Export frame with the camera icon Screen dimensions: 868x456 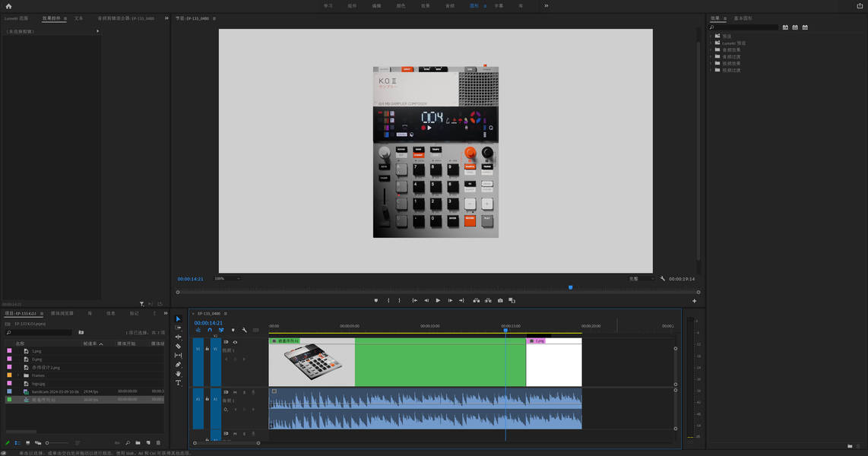coord(500,300)
